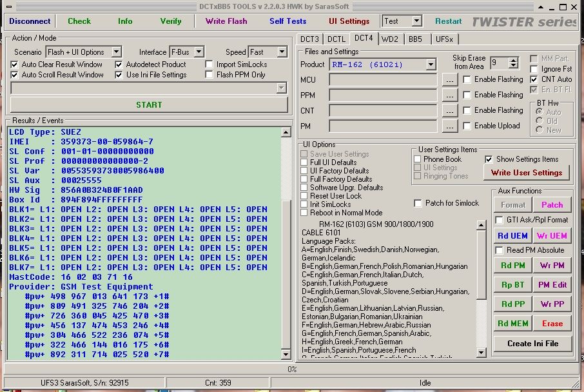
Task: Open the Scenario dropdown Flash + UI Options
Action: point(116,52)
